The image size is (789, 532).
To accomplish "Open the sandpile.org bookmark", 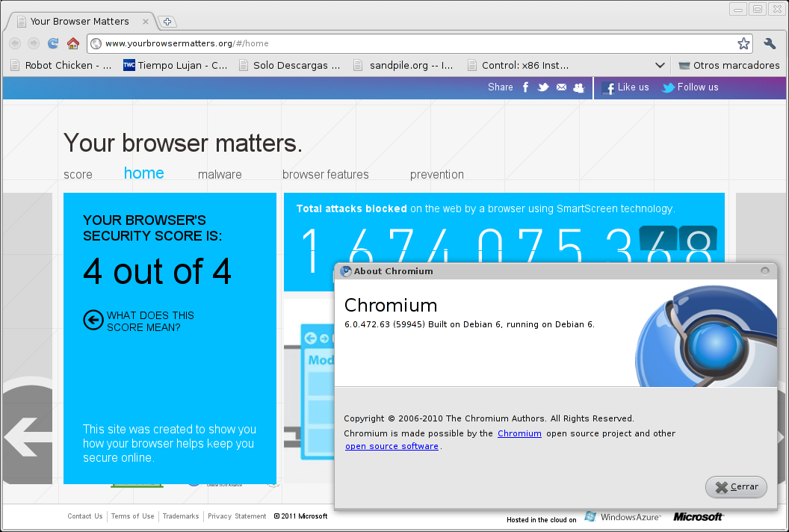I will tap(403, 66).
